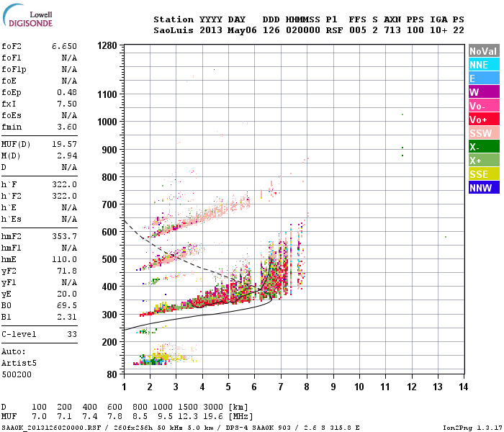
Task: Click the h`F value 322.0
Action: pos(65,184)
